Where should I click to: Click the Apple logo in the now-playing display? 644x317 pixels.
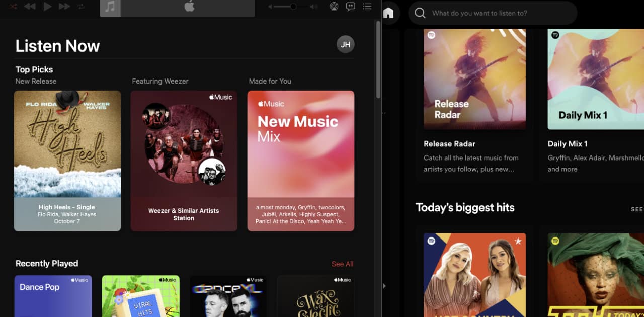[189, 7]
